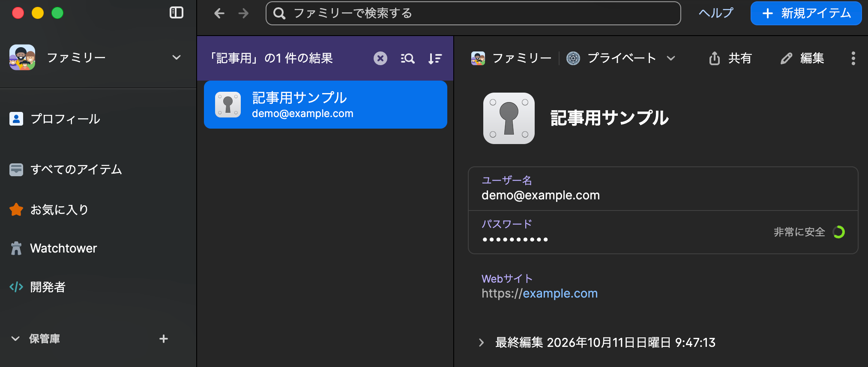Open the sort order icon in results header
This screenshot has height=367, width=868.
tap(435, 58)
